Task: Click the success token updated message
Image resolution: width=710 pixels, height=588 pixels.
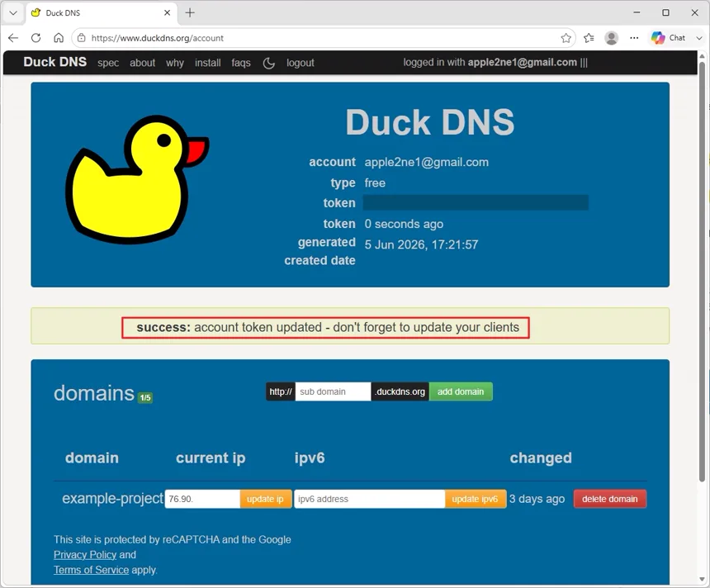Action: [x=328, y=327]
